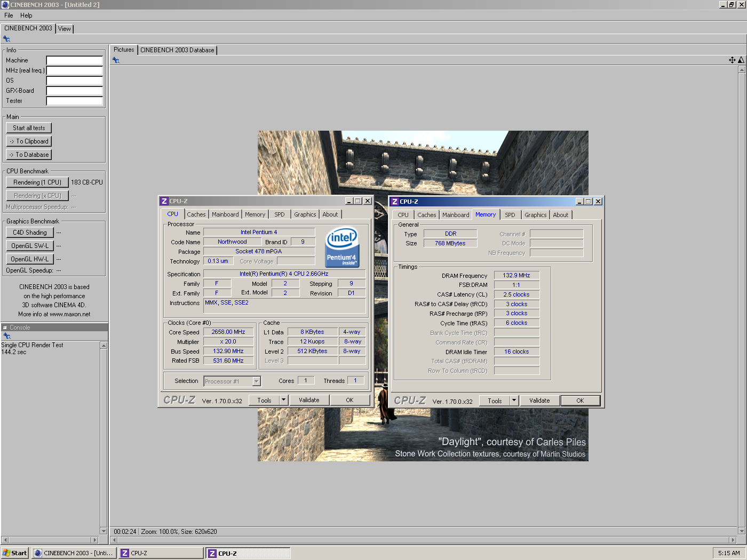Click the Intel Pentium 4 logo in CPU-Z

pos(342,247)
